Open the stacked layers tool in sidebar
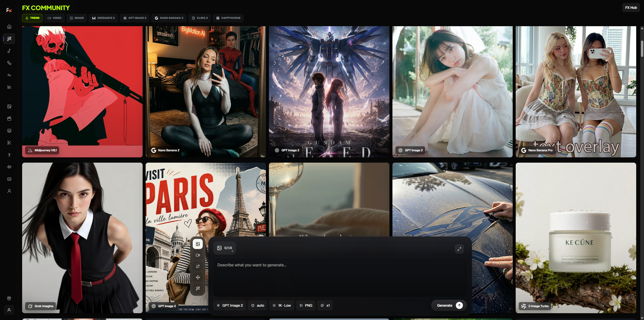The height and width of the screenshot is (320, 644). [9, 131]
